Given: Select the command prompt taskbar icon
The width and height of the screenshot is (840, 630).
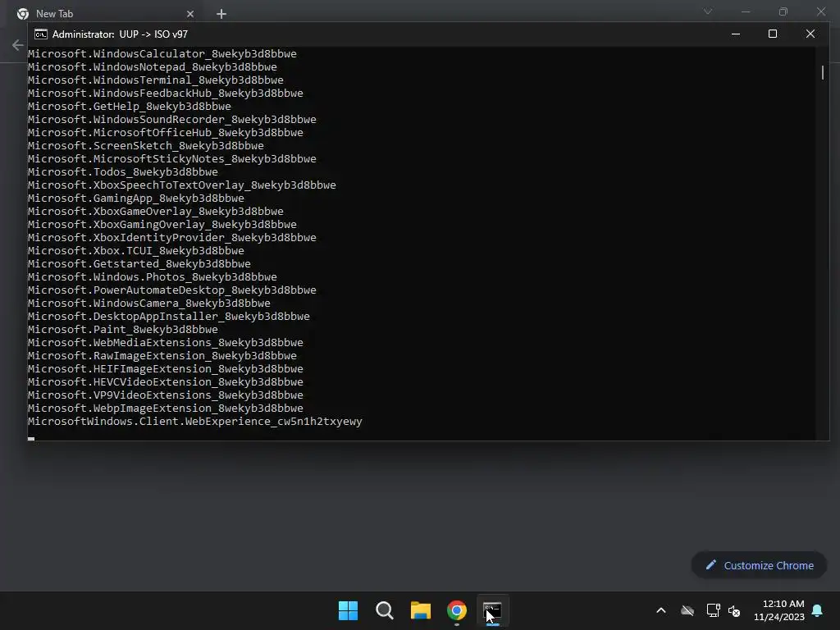Looking at the screenshot, I should [x=492, y=610].
